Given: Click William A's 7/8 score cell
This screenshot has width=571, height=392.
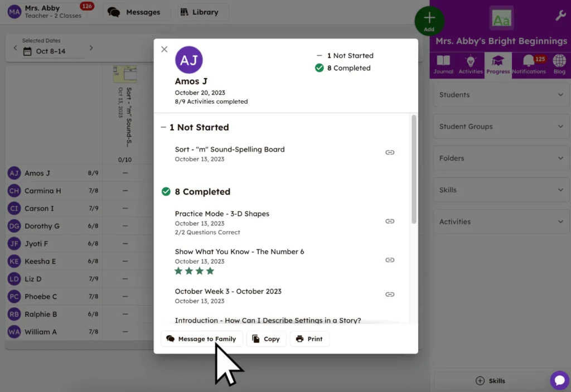Looking at the screenshot, I should (x=93, y=332).
